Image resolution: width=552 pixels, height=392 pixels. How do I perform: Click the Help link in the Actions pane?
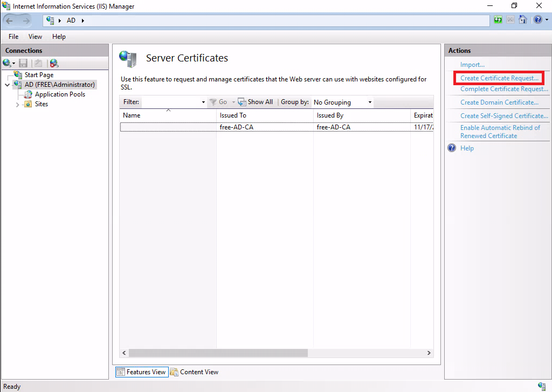click(x=467, y=148)
